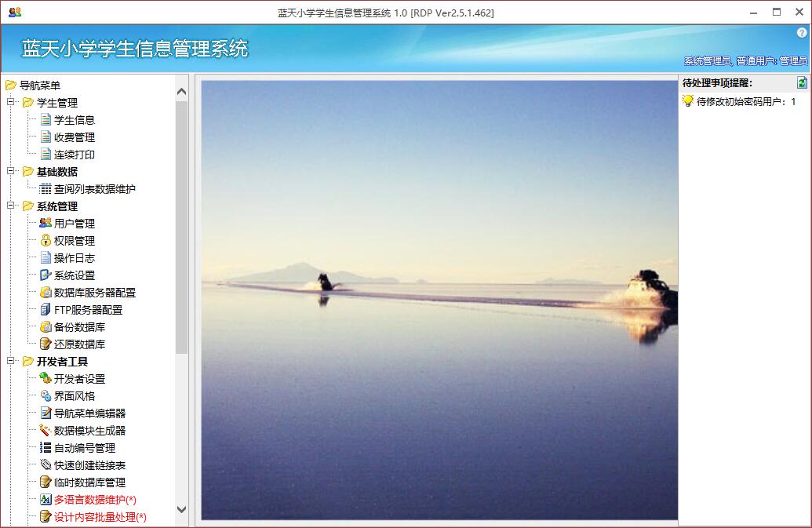Click the 数据库服务器配置 icon
Viewport: 812px width, 528px height.
pyautogui.click(x=46, y=293)
